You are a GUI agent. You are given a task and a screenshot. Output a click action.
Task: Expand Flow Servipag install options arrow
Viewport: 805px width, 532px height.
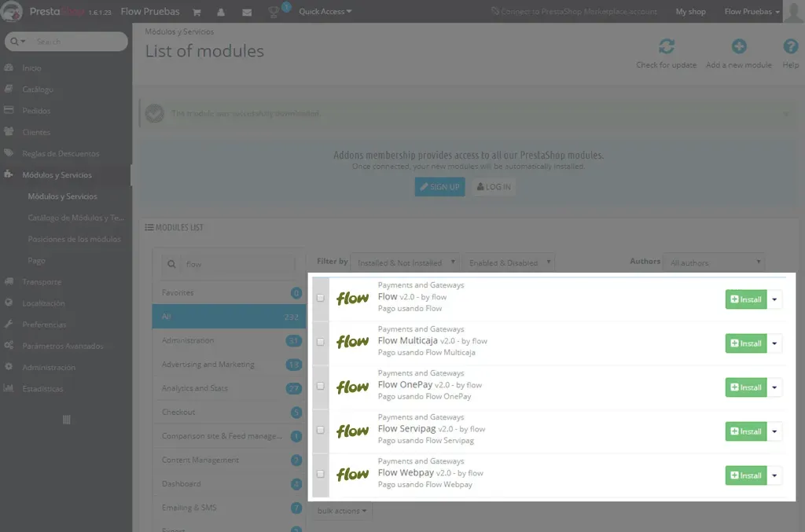774,431
